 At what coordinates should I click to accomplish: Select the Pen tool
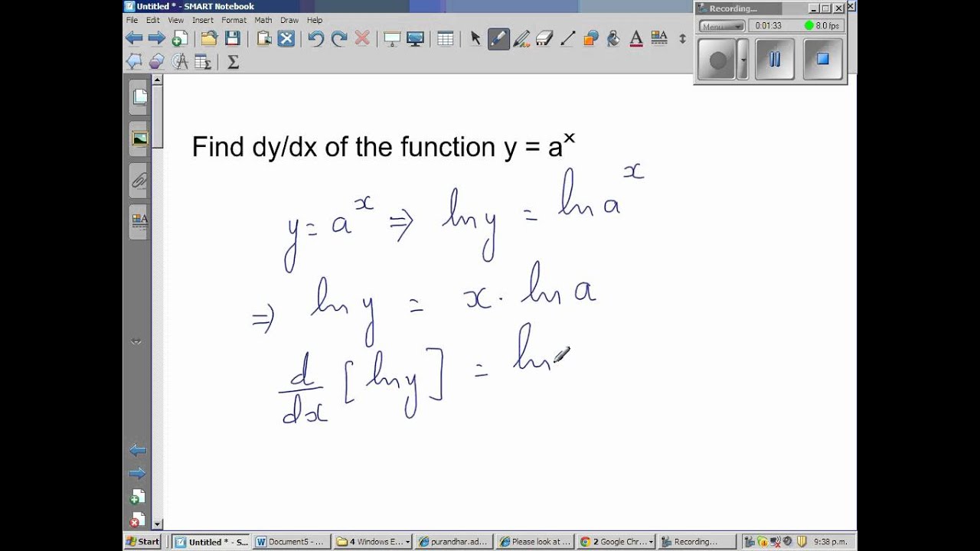click(x=498, y=38)
